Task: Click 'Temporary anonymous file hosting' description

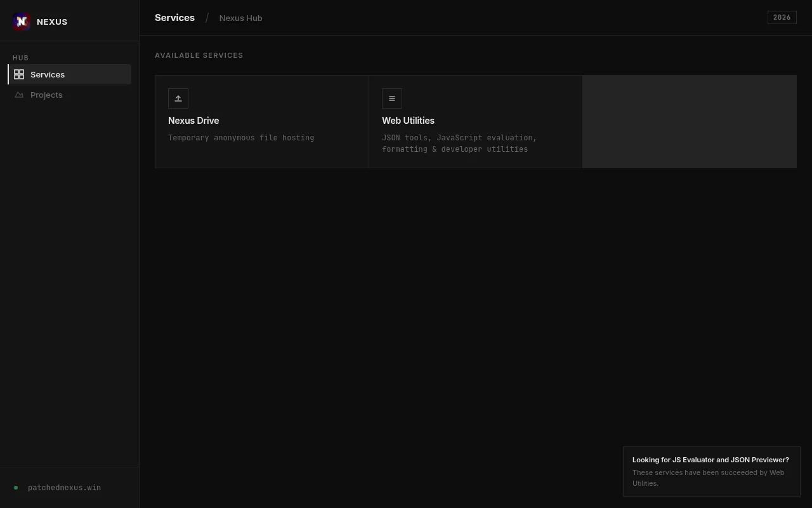Action: pos(241,138)
